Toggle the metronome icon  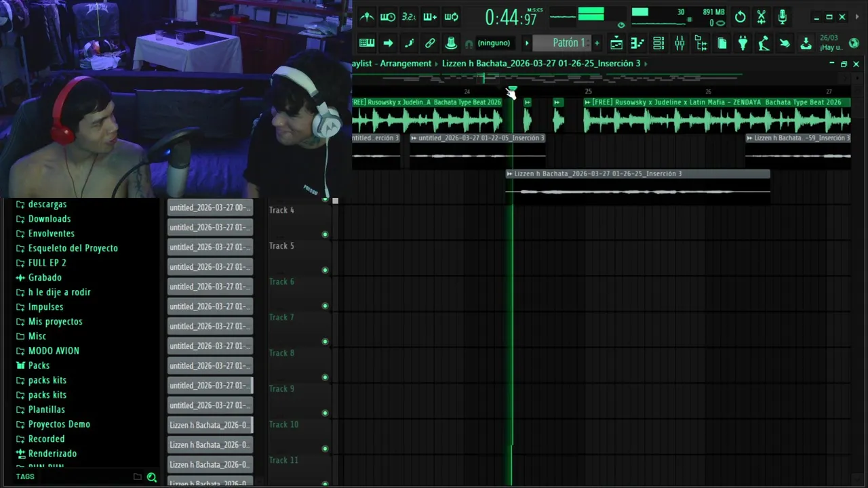[x=367, y=17]
